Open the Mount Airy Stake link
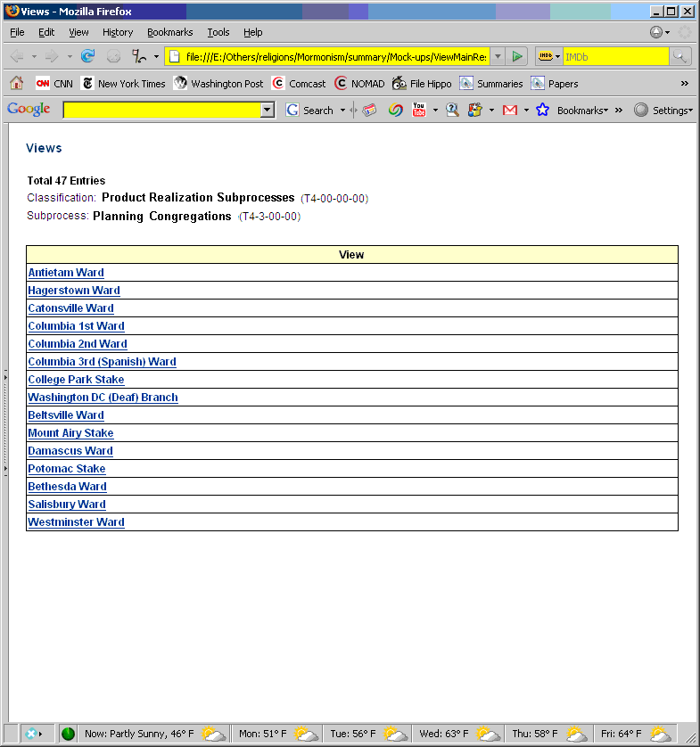Viewport: 700px width, 747px height. 70,433
